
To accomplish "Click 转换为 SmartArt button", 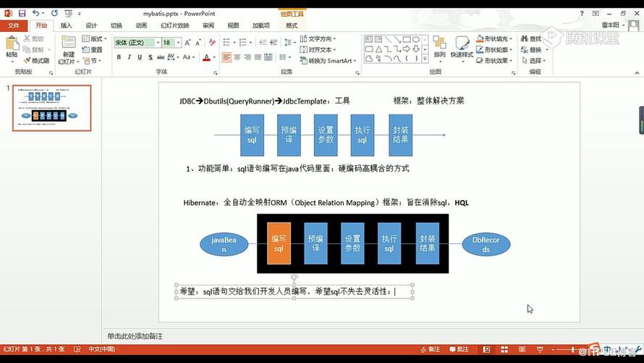I will pyautogui.click(x=328, y=60).
